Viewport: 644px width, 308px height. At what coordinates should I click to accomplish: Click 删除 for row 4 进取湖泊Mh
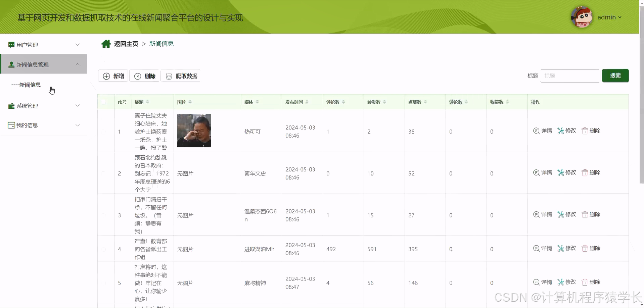coord(591,248)
